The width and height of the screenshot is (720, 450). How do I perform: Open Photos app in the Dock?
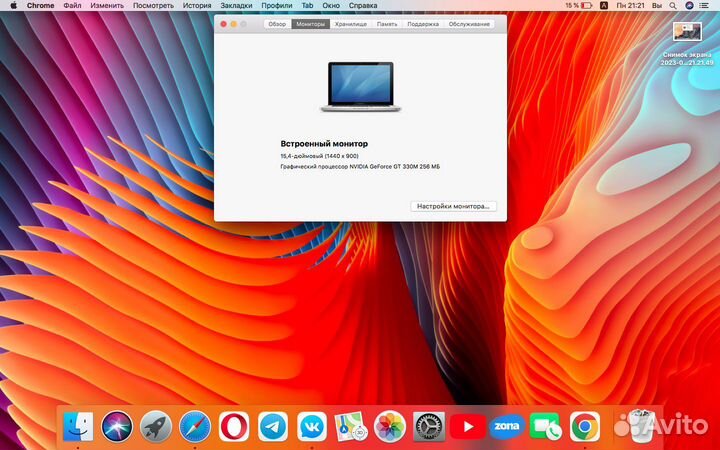390,426
